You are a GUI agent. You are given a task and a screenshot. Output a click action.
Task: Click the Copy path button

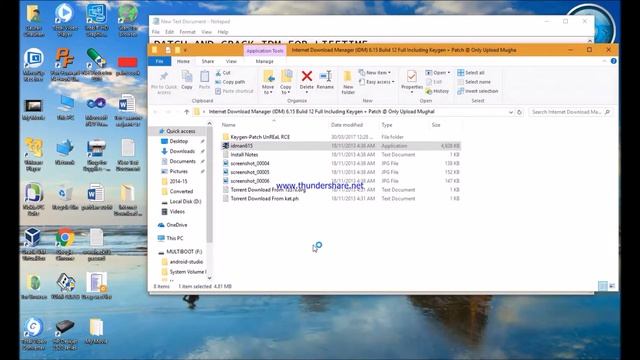230,82
